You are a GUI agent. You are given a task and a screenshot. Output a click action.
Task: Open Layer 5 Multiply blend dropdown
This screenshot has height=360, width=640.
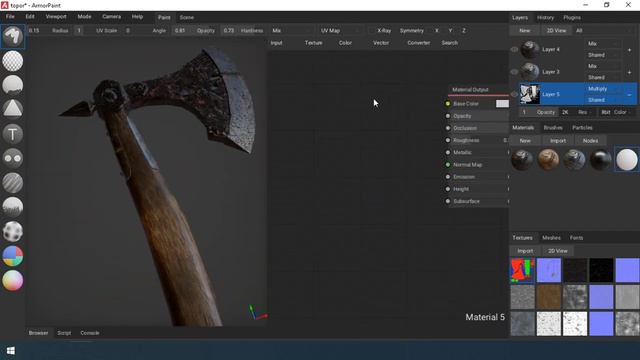603,89
